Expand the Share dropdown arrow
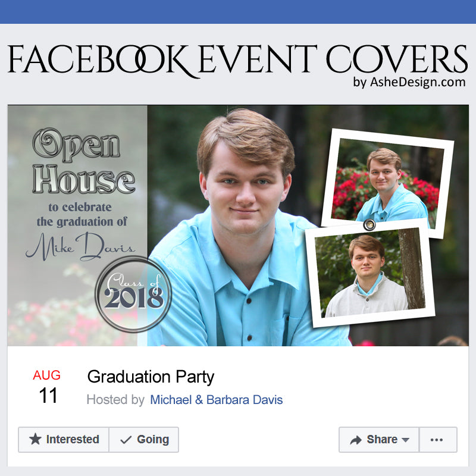 click(405, 440)
